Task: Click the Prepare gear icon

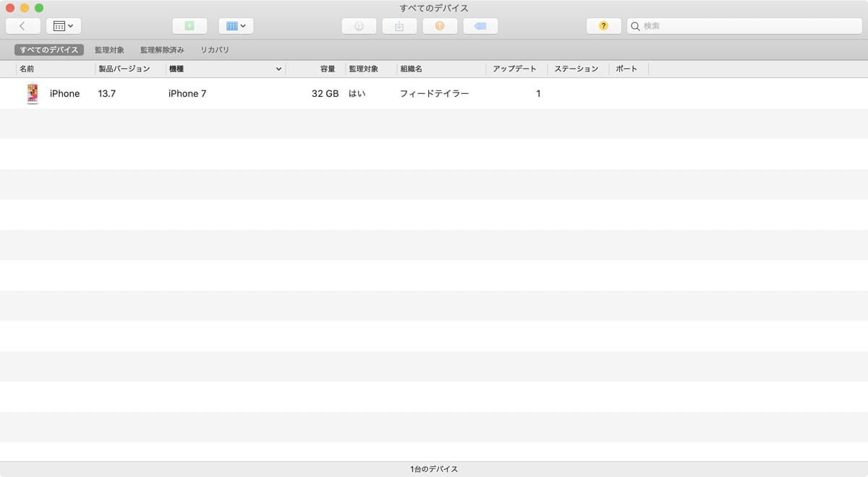Action: pyautogui.click(x=359, y=26)
